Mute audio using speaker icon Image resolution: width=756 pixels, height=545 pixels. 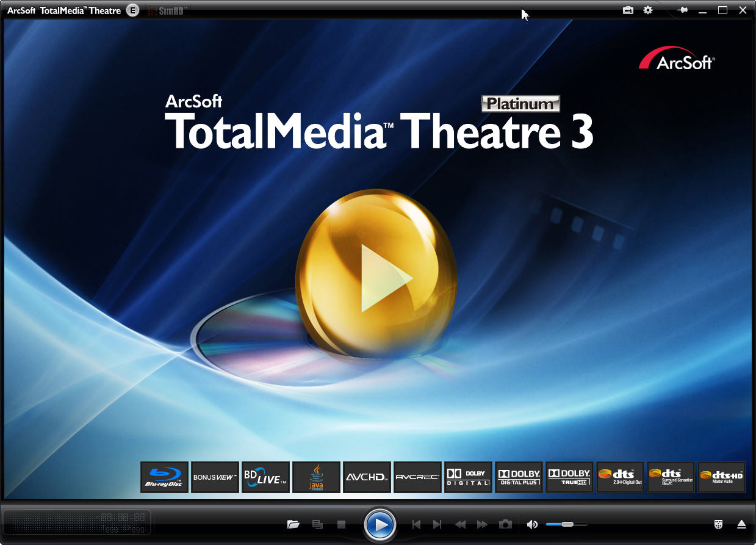coord(533,524)
